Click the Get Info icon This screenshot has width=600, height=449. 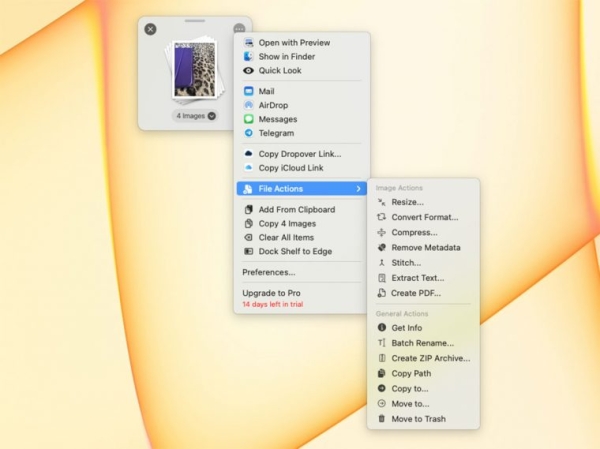coord(382,327)
